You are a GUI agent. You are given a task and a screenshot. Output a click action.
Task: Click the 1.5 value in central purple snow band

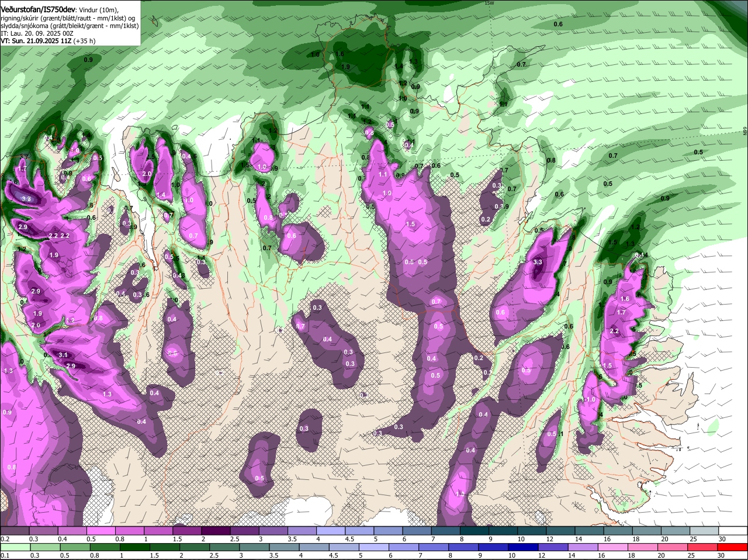(x=410, y=224)
